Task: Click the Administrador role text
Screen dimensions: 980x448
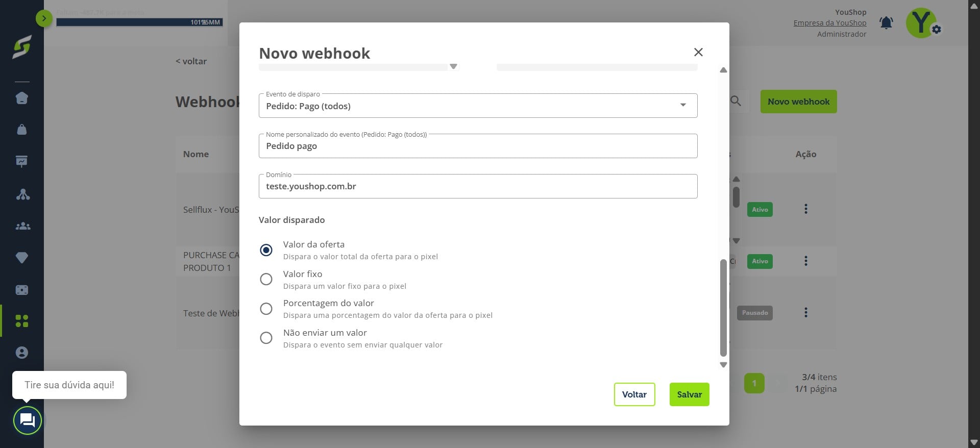Action: 841,34
